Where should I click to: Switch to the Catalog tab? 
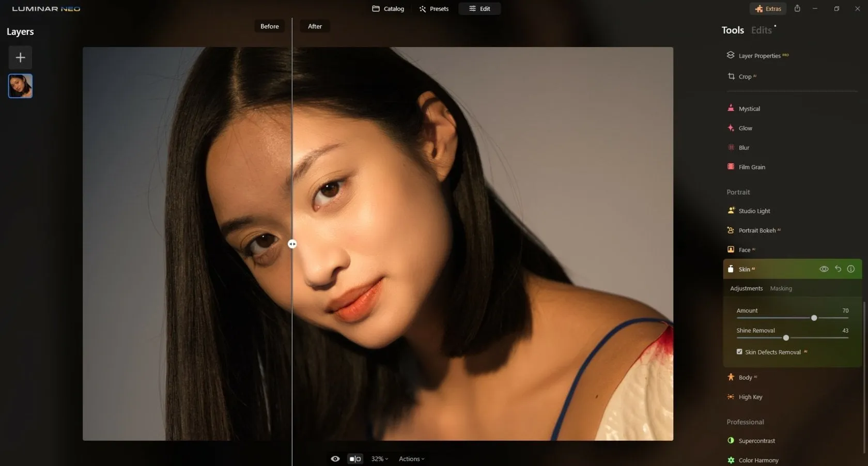(x=388, y=8)
